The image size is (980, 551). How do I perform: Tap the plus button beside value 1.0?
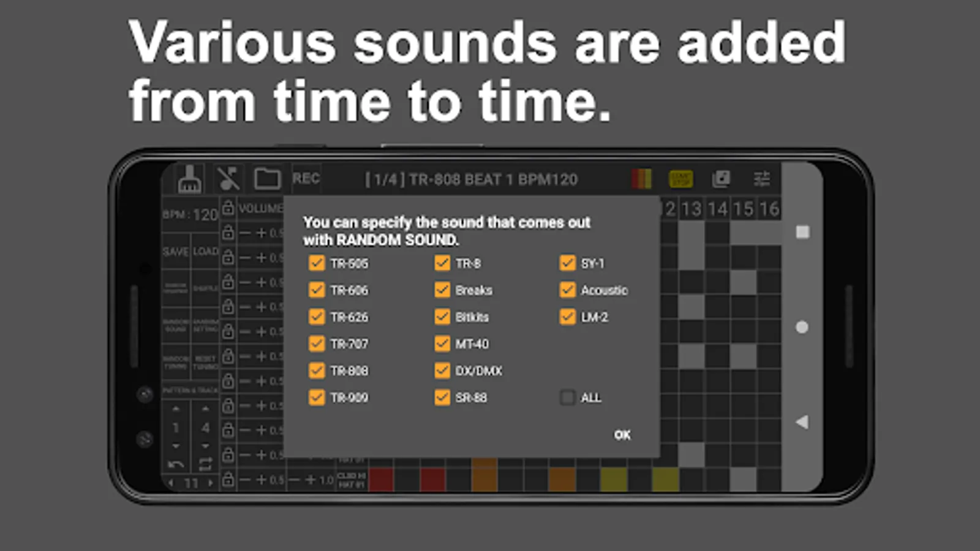(x=311, y=480)
